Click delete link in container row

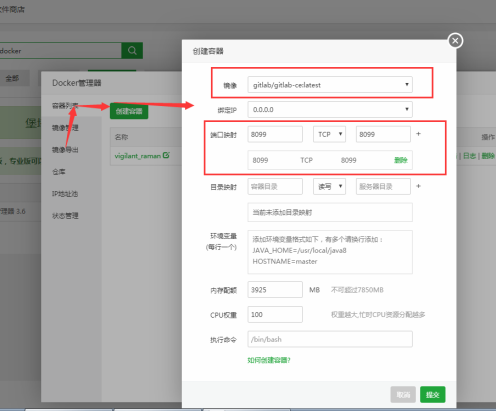pos(488,156)
